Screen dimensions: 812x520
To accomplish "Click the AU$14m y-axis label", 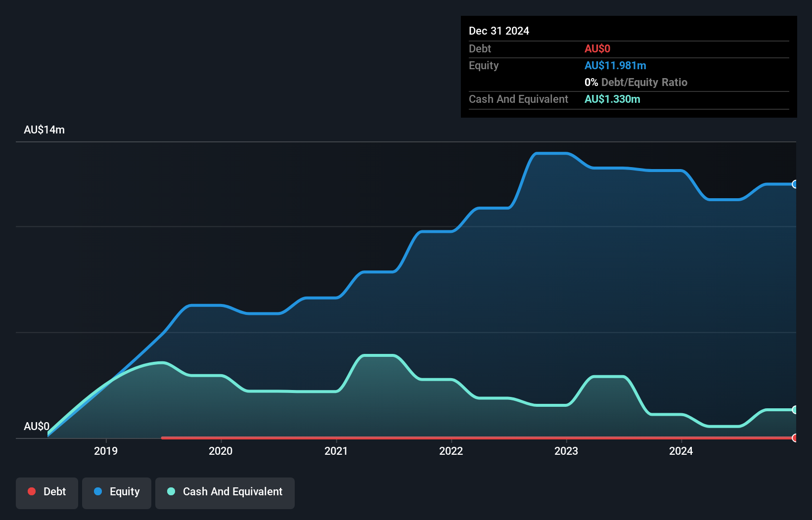I will pos(44,130).
